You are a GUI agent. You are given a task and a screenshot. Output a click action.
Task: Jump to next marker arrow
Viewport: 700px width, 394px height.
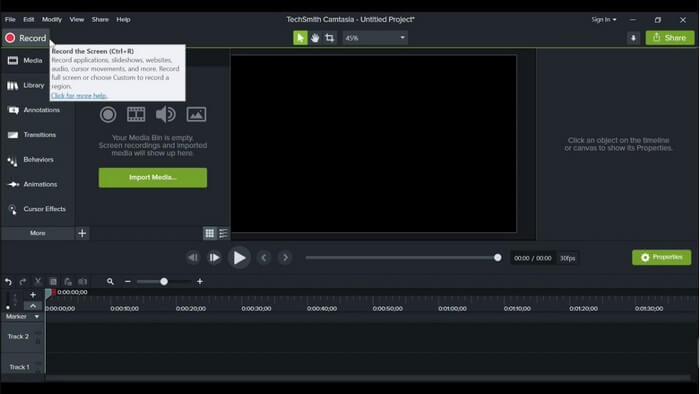(285, 257)
